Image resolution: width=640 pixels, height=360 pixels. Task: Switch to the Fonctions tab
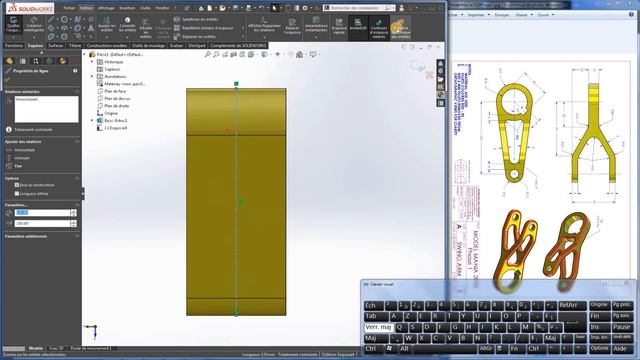tap(14, 46)
